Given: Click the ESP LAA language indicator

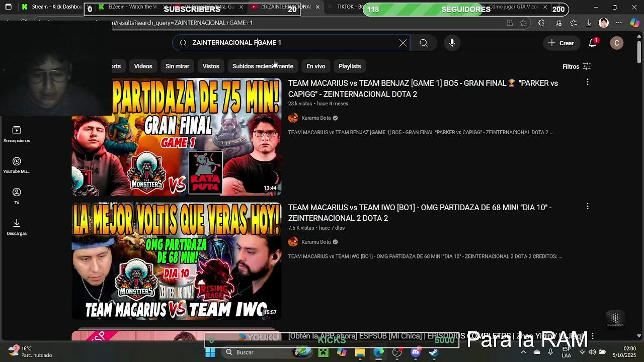Looking at the screenshot, I should [x=567, y=352].
